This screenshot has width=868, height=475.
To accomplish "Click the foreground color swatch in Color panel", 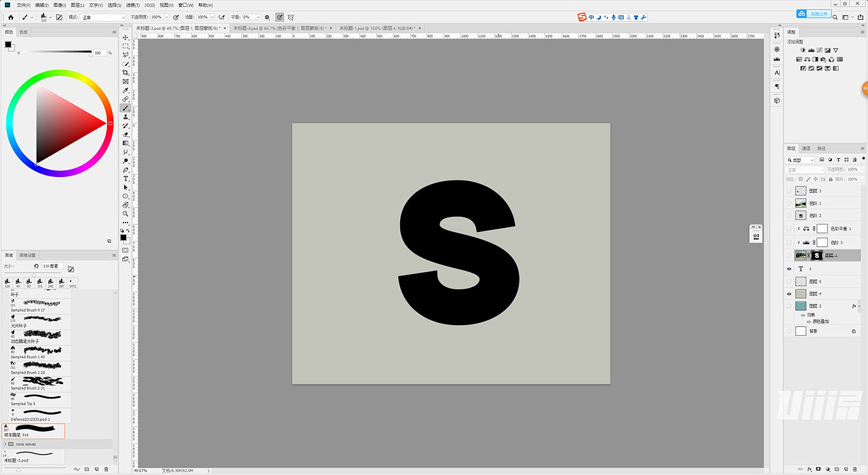I will [x=8, y=45].
